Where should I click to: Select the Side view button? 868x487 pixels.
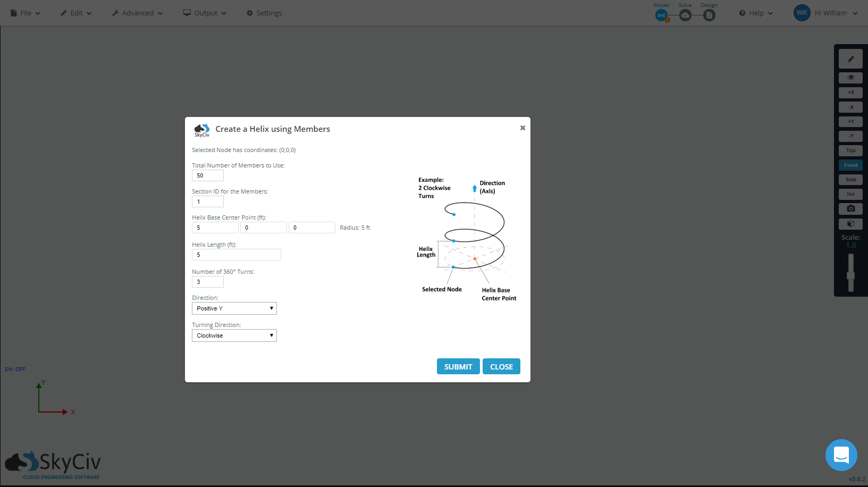pos(850,180)
